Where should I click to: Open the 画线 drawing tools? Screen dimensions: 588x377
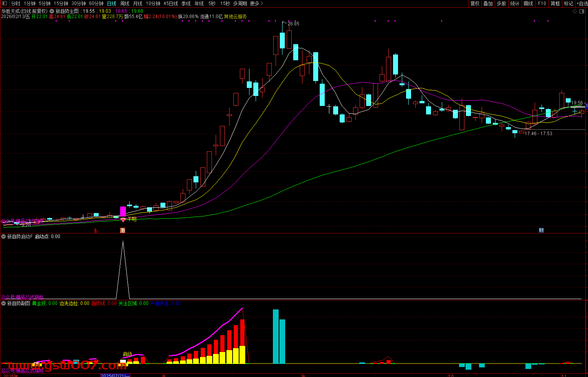[x=529, y=3]
